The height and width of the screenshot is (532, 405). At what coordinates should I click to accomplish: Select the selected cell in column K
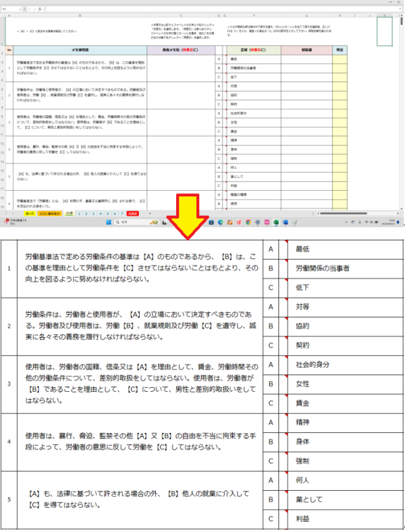point(385,31)
